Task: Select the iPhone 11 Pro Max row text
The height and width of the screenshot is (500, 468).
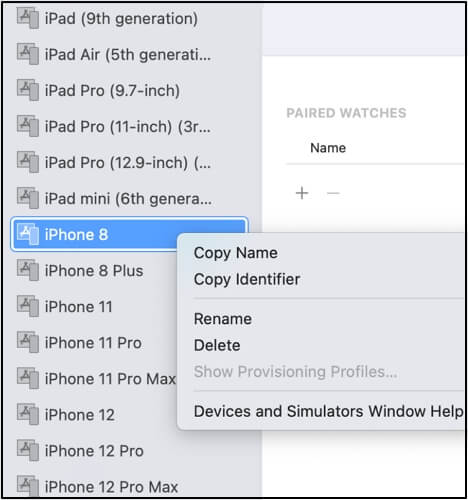Action: click(x=110, y=379)
